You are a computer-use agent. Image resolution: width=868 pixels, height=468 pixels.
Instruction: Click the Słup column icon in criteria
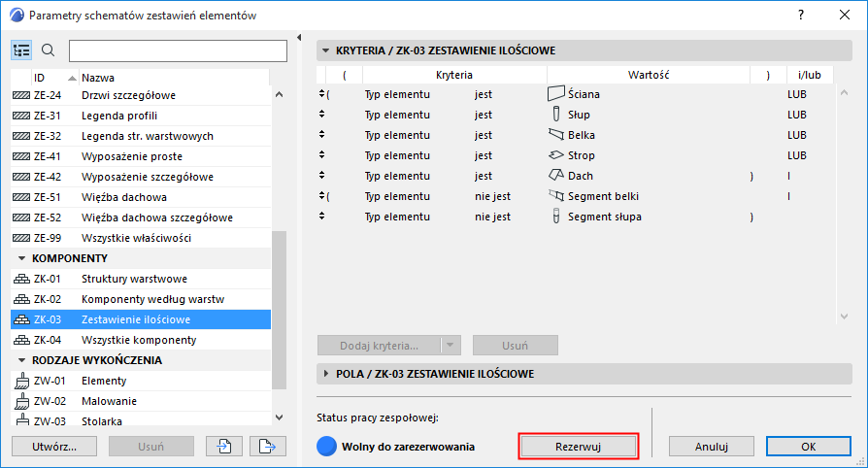click(x=556, y=115)
